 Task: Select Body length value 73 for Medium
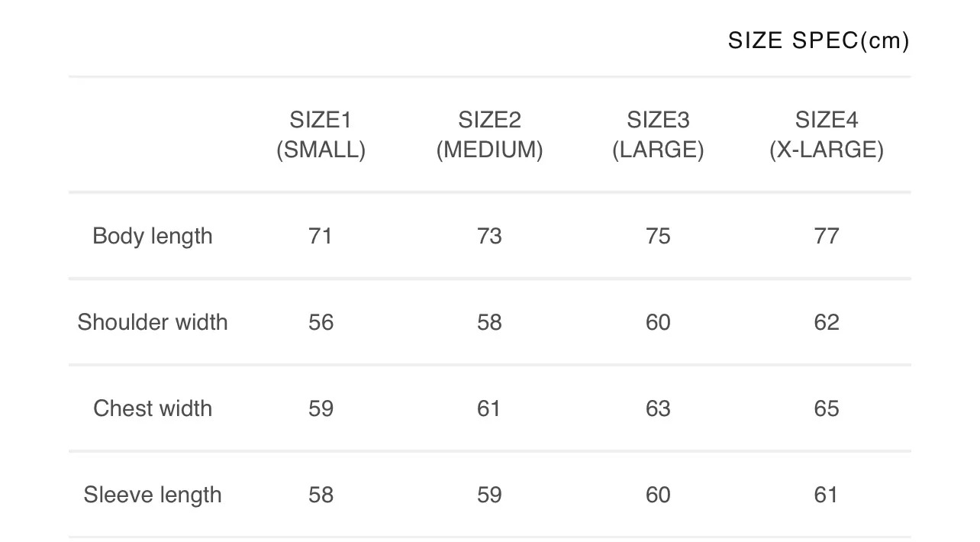(x=489, y=236)
